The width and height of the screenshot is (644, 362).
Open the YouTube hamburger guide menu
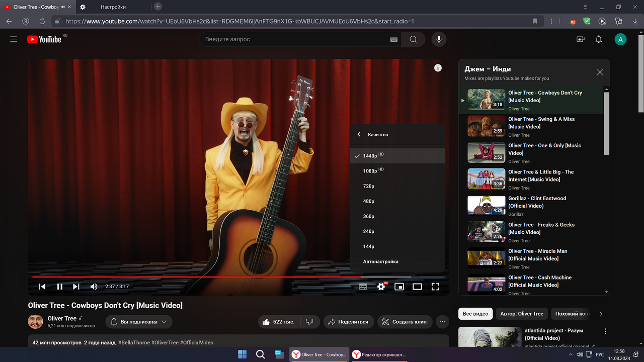point(14,39)
